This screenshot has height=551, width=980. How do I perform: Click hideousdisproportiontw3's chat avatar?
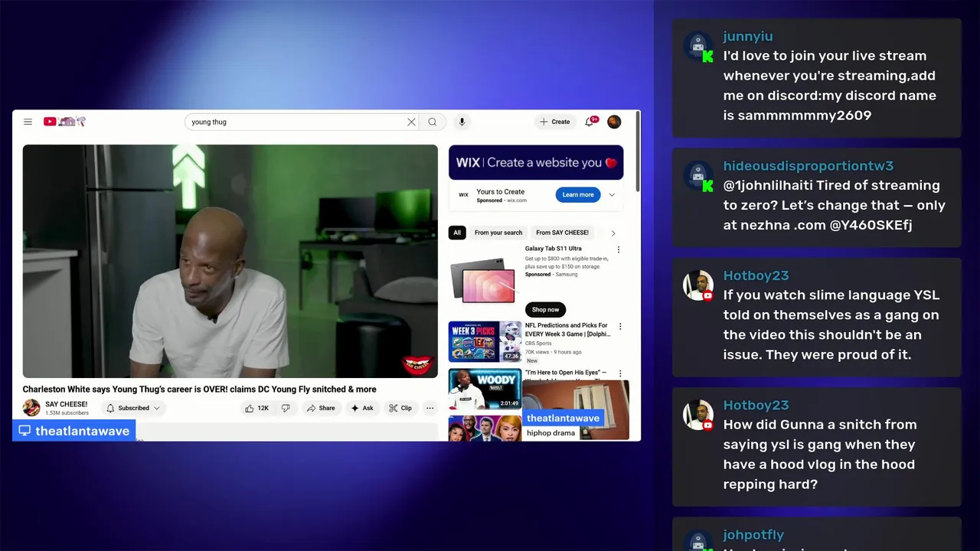[698, 176]
